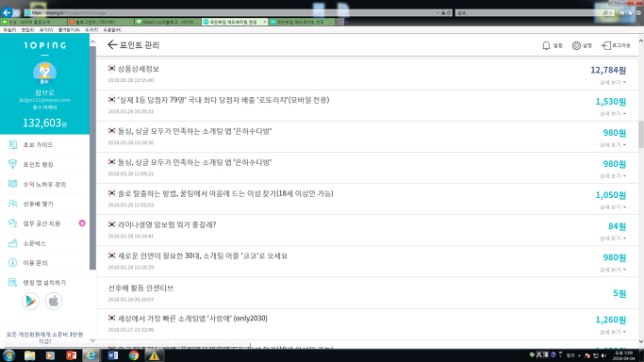Switch to the first Naver browser tab
Screen dimensions: 644x362
[x=34, y=22]
